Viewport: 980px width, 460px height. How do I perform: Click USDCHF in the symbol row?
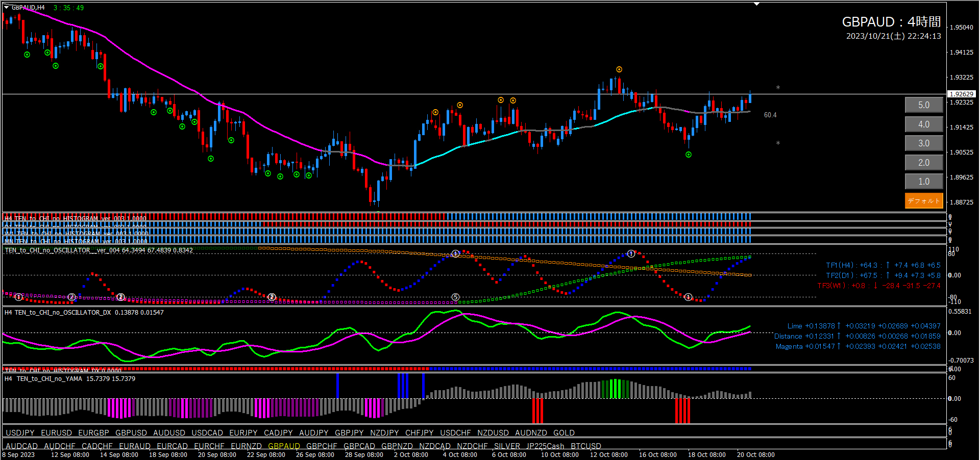point(456,433)
